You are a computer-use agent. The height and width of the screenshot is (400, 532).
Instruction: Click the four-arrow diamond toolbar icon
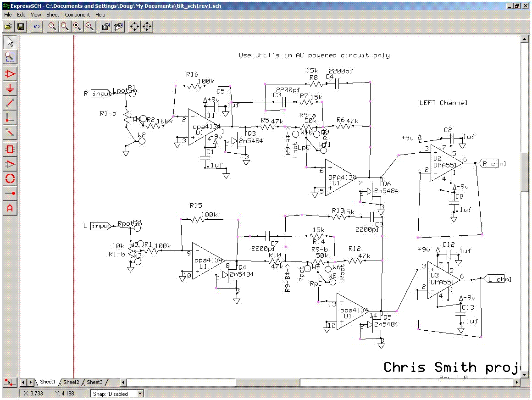click(134, 27)
